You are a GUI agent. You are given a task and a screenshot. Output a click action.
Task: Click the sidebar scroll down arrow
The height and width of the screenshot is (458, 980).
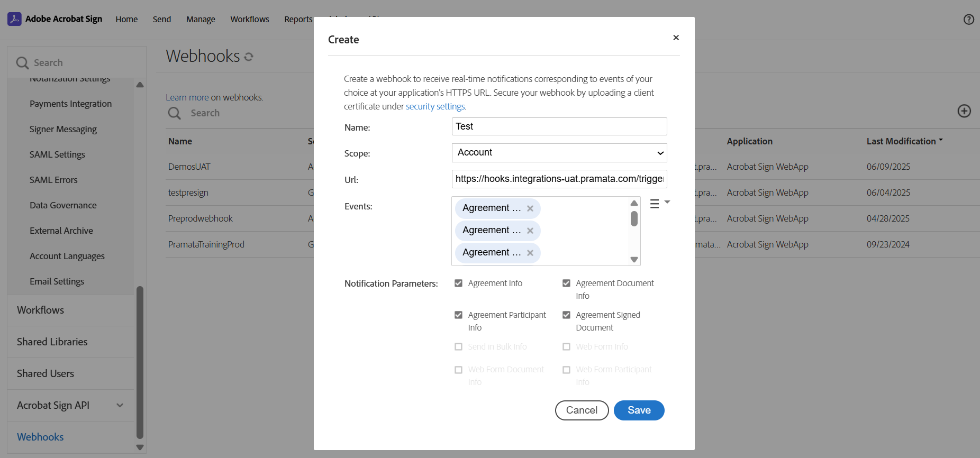tap(140, 447)
